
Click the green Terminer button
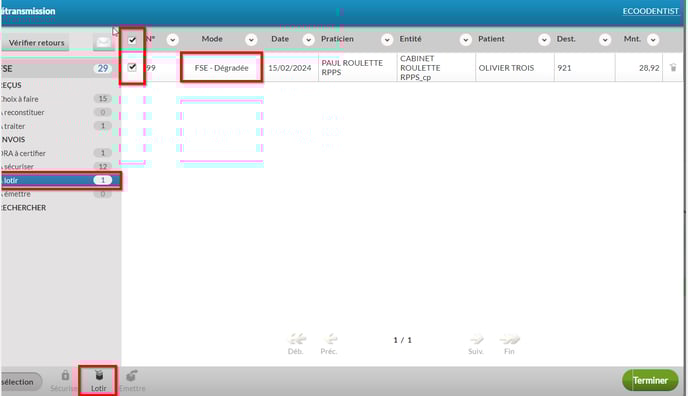pyautogui.click(x=650, y=380)
